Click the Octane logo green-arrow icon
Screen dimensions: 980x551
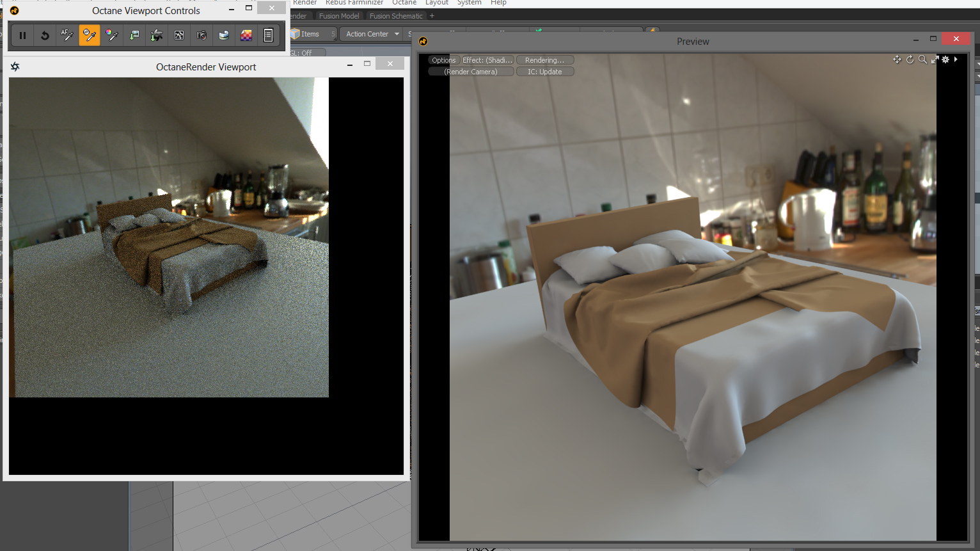pyautogui.click(x=157, y=36)
